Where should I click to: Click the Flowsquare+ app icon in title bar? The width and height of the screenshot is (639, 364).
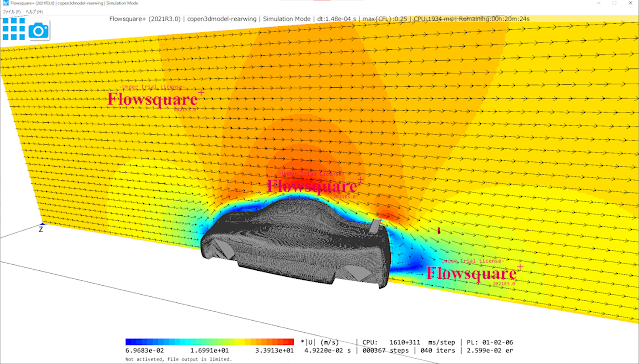click(6, 3)
